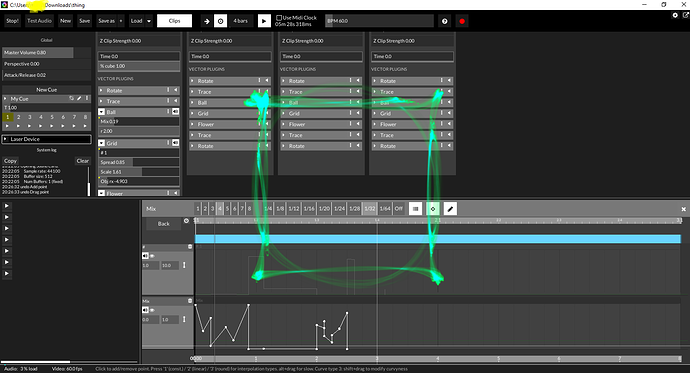The width and height of the screenshot is (690, 373).
Task: Edit My Cue with the pencil icon
Action: coord(79,99)
